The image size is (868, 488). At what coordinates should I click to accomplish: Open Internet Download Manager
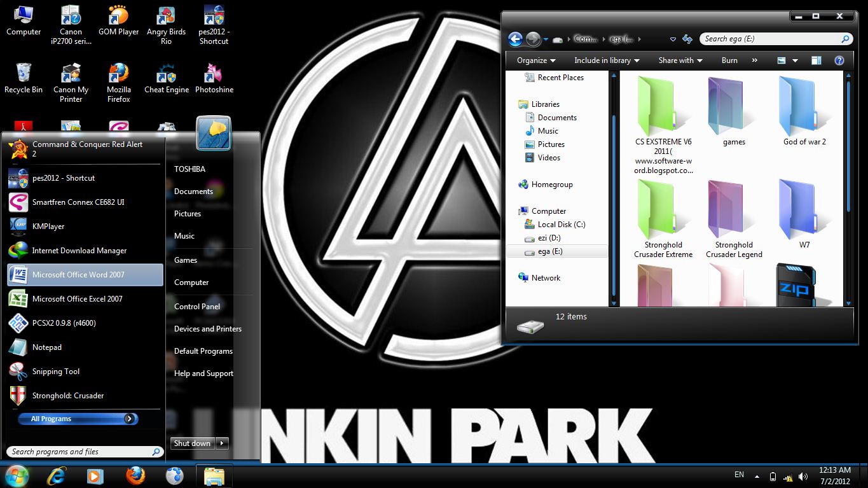pyautogui.click(x=85, y=251)
